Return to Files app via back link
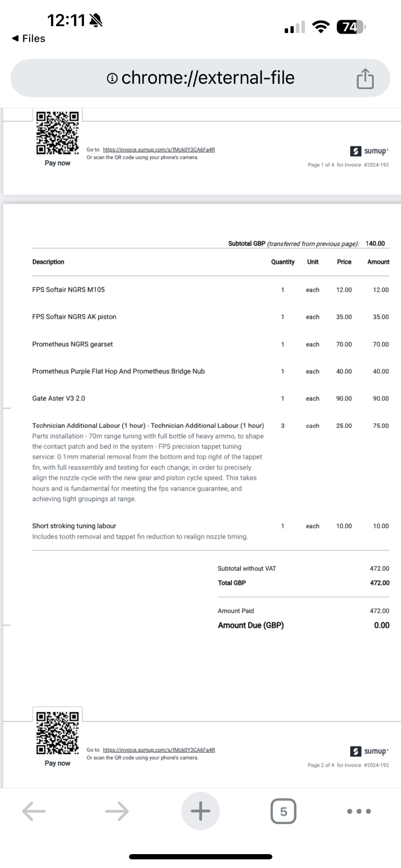 pyautogui.click(x=29, y=39)
